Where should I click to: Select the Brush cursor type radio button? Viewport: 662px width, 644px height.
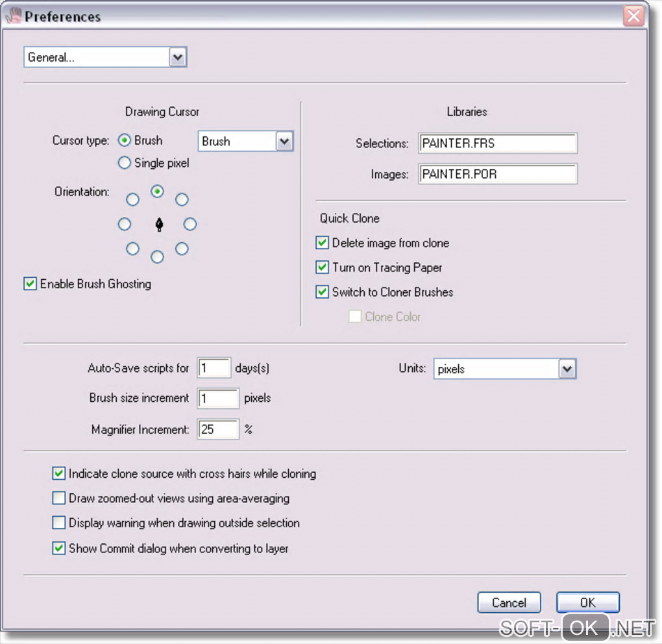pos(124,140)
